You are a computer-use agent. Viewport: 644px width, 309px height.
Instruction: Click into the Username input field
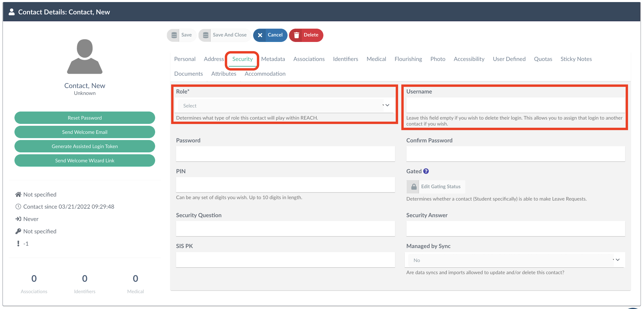tap(515, 105)
